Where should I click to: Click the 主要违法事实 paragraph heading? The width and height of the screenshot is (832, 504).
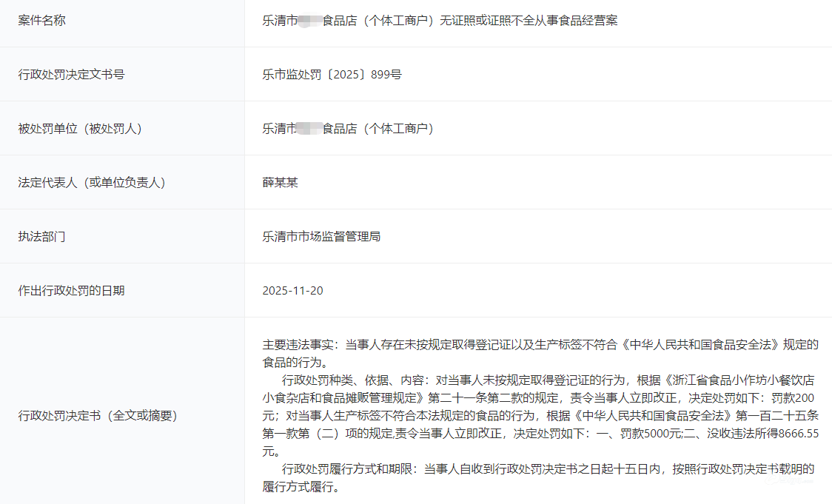(x=298, y=345)
